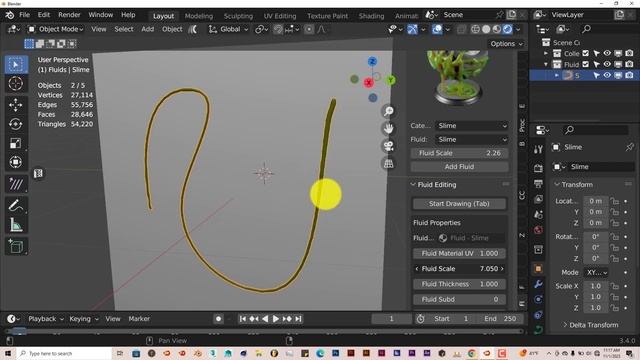Open the Global orientation dropdown

229,29
